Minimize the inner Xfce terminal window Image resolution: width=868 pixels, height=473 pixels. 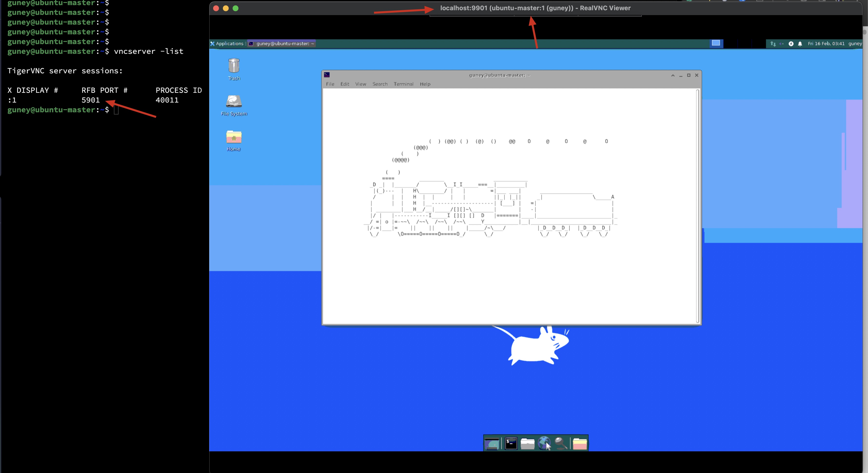681,76
